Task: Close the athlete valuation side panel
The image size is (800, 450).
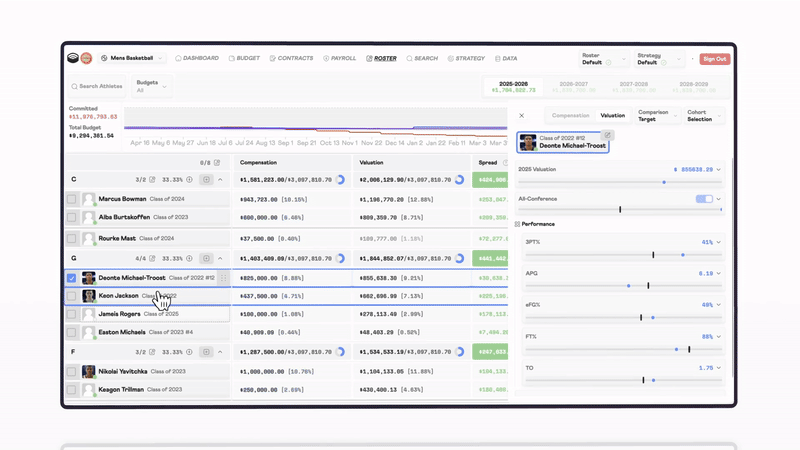Action: coord(522,116)
